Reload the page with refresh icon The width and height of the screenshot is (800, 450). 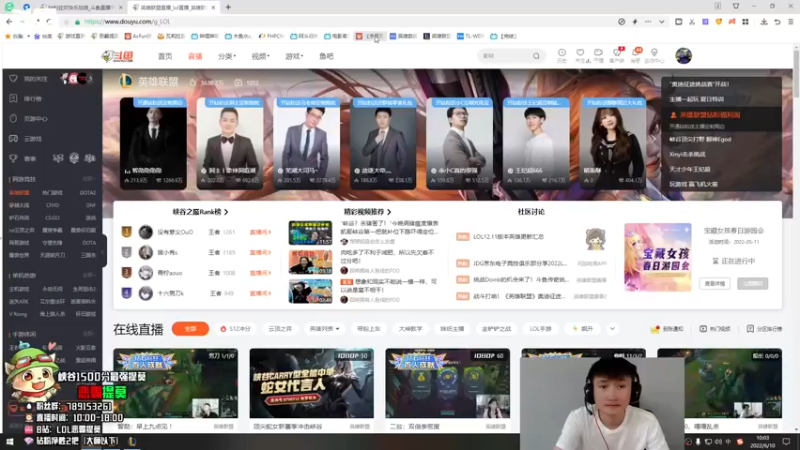[49, 22]
